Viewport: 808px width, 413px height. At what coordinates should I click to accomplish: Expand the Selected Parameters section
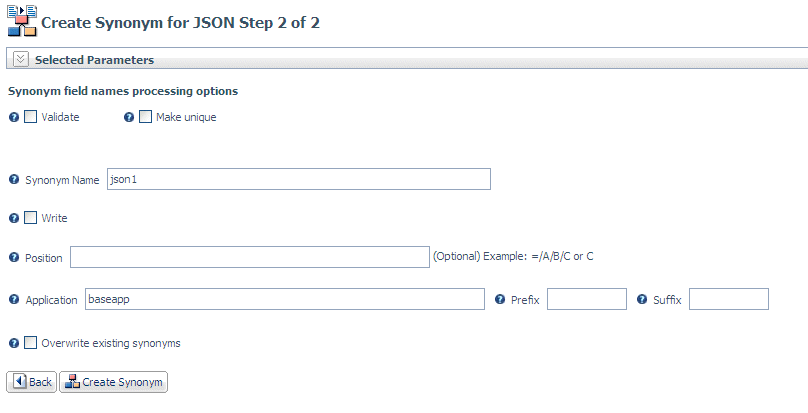pyautogui.click(x=21, y=59)
